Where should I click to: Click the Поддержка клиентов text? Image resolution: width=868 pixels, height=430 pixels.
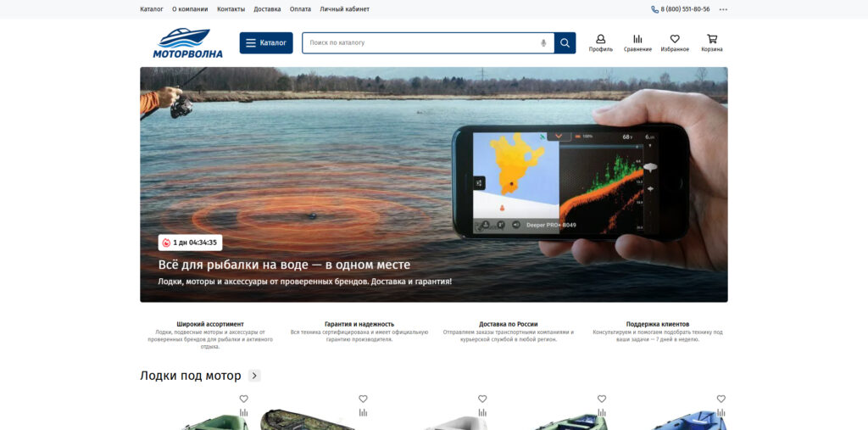click(x=658, y=324)
